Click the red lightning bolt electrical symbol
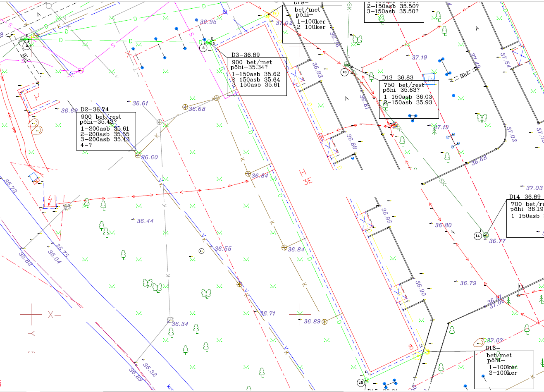The height and width of the screenshot is (392, 544). tap(51, 201)
